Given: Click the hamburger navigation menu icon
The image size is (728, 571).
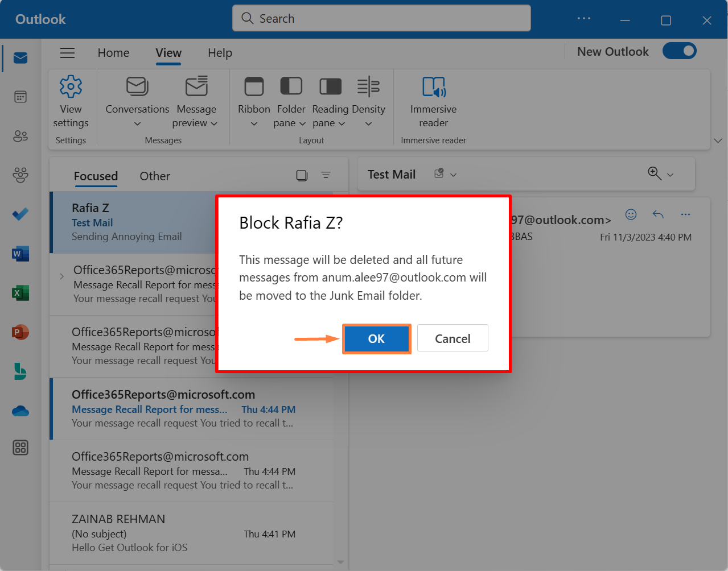Looking at the screenshot, I should pyautogui.click(x=68, y=53).
